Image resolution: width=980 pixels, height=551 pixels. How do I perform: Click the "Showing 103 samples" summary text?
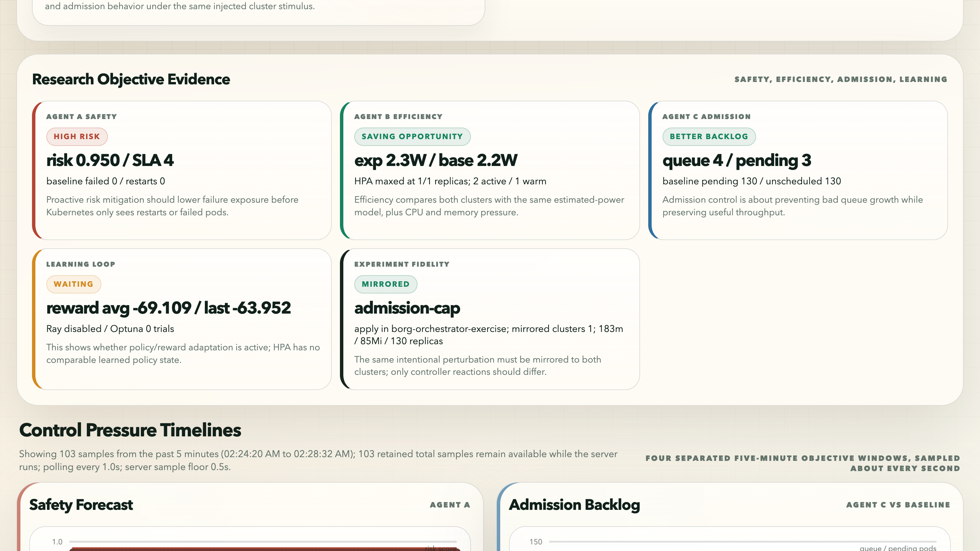[318, 460]
